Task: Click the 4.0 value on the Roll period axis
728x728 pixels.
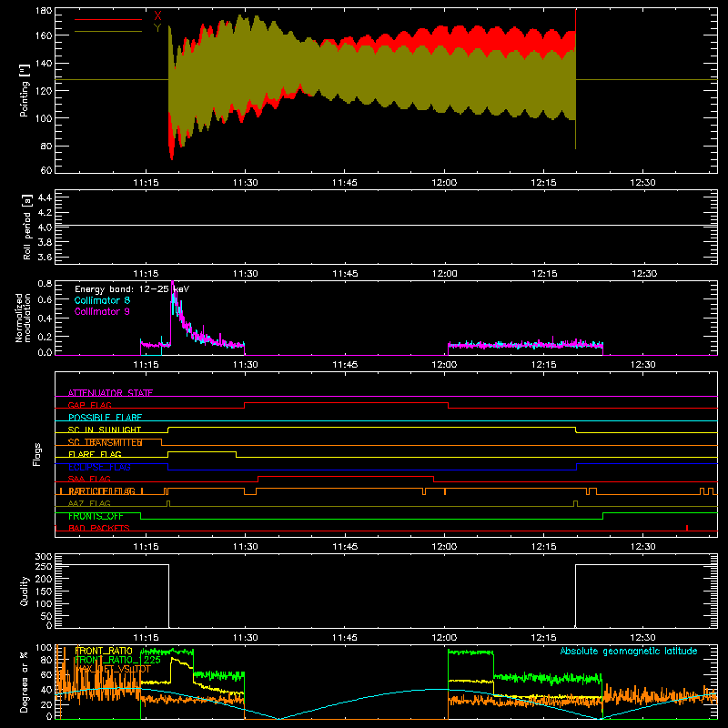Action: pos(45,227)
